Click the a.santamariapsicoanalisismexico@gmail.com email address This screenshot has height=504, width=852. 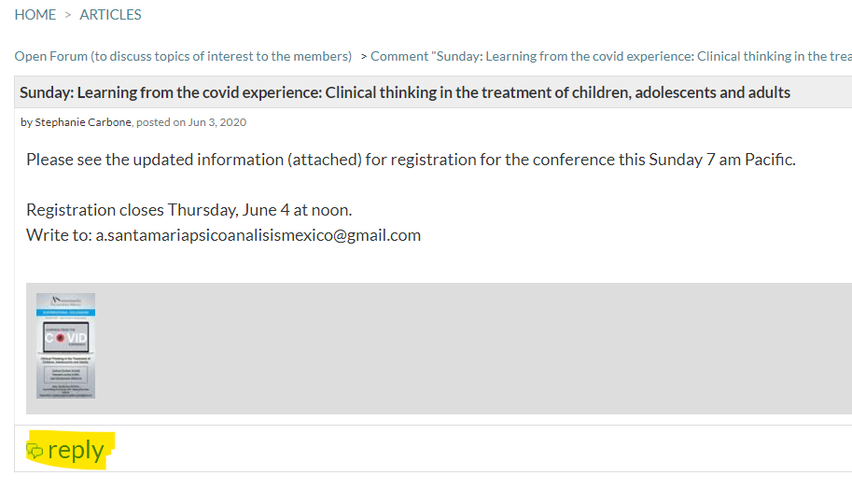[258, 235]
